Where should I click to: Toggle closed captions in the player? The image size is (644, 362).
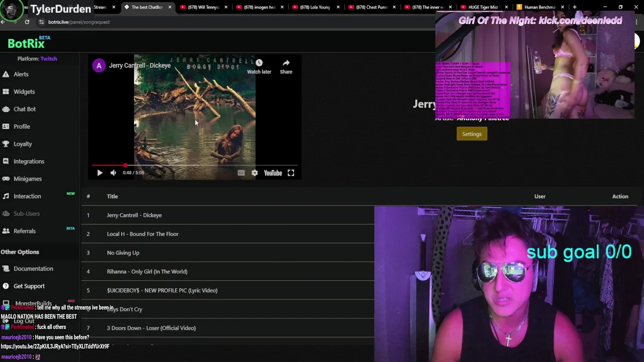pyautogui.click(x=241, y=173)
